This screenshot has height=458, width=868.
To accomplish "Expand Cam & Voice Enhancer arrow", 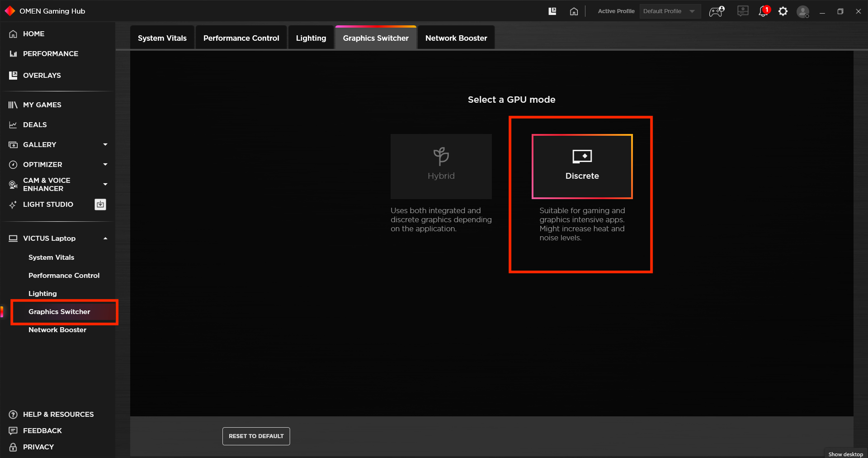I will point(105,185).
